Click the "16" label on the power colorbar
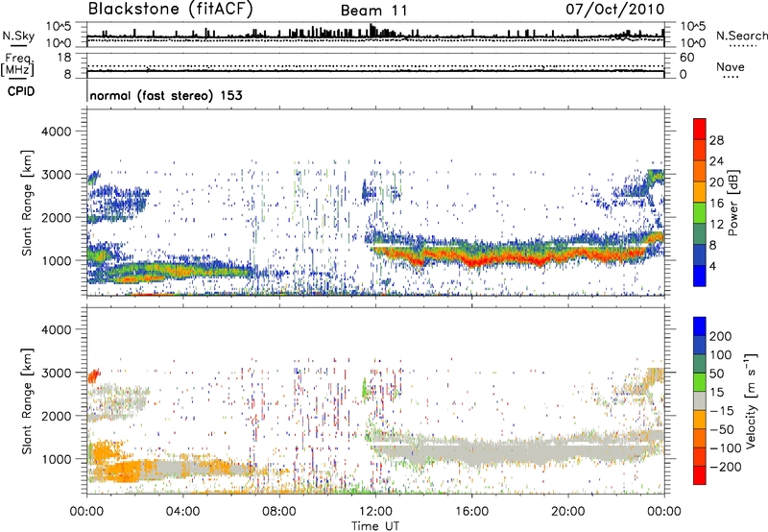The width and height of the screenshot is (768, 532). [716, 204]
